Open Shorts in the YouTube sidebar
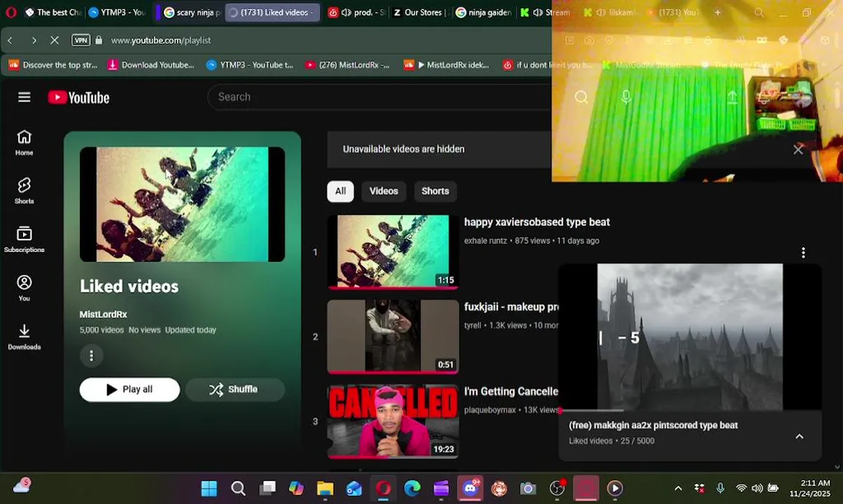This screenshot has height=504, width=843. point(25,191)
